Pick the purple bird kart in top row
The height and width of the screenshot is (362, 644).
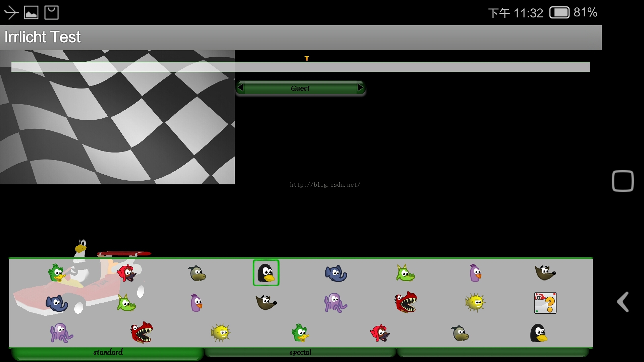click(475, 273)
